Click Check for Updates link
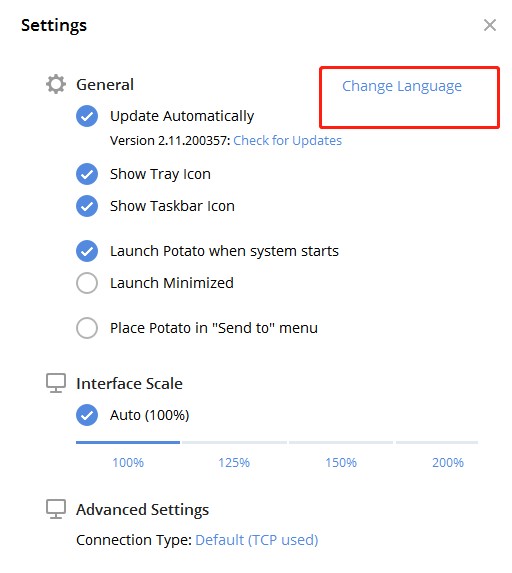Viewport: 512px width, 573px height. coord(287,140)
